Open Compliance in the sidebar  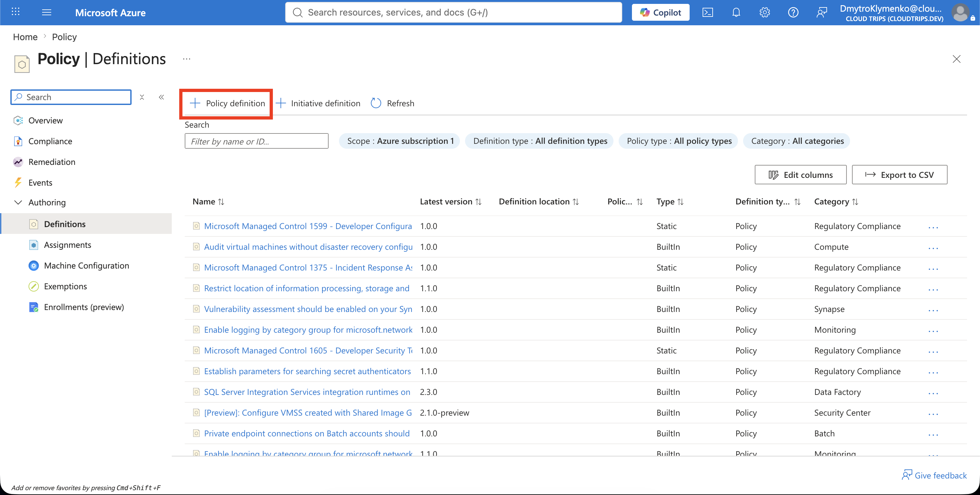[x=50, y=141]
